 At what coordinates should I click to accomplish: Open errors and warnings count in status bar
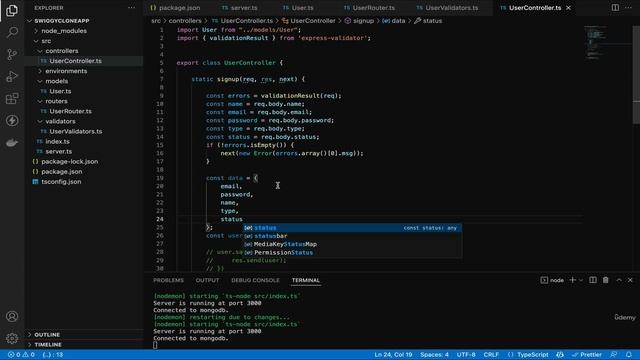click(x=21, y=355)
